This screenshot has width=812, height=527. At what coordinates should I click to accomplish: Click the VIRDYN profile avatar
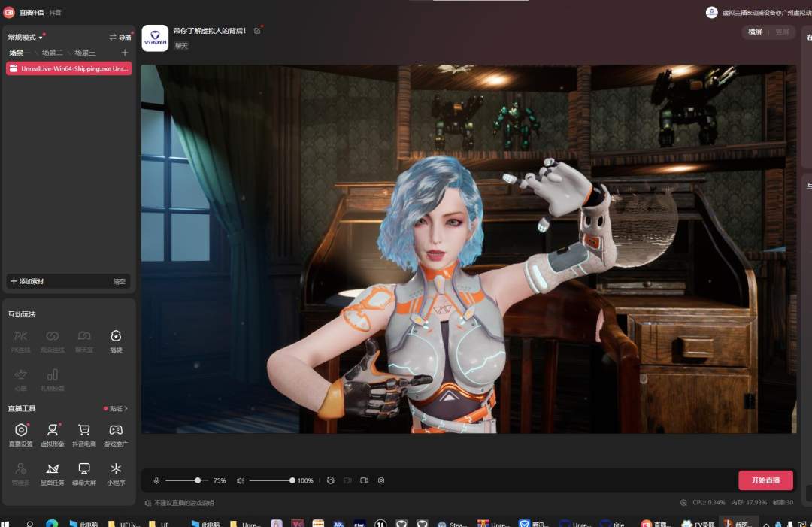pos(155,38)
